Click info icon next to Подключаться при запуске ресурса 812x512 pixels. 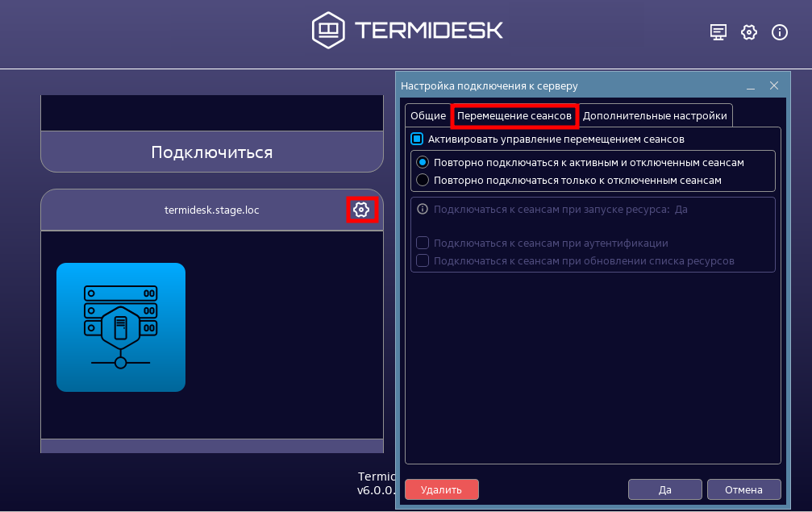click(423, 209)
